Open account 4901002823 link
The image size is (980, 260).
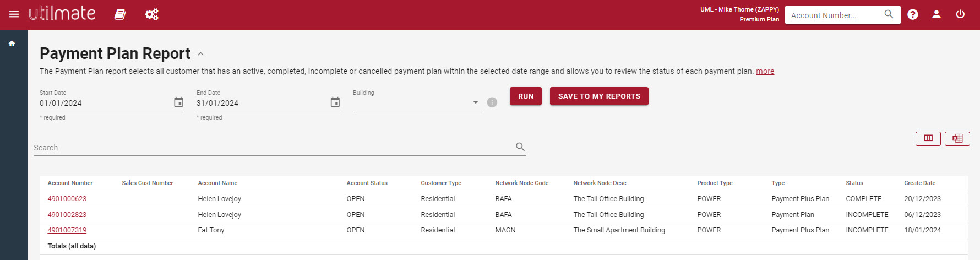(67, 215)
